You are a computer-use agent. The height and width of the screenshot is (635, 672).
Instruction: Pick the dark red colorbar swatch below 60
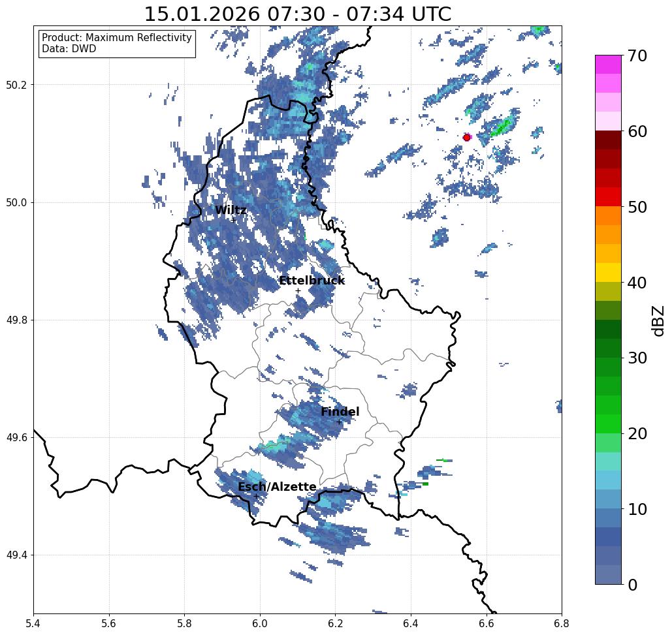pyautogui.click(x=608, y=140)
